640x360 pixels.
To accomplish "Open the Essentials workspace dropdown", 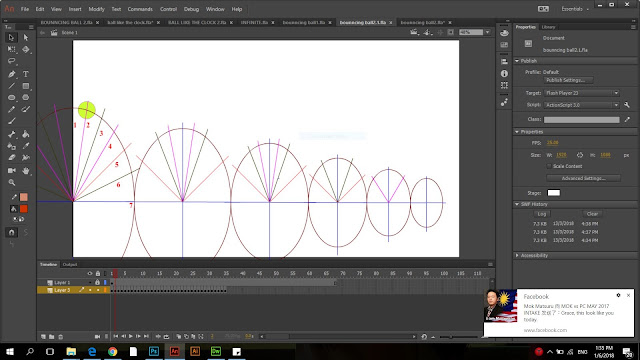I will point(575,9).
